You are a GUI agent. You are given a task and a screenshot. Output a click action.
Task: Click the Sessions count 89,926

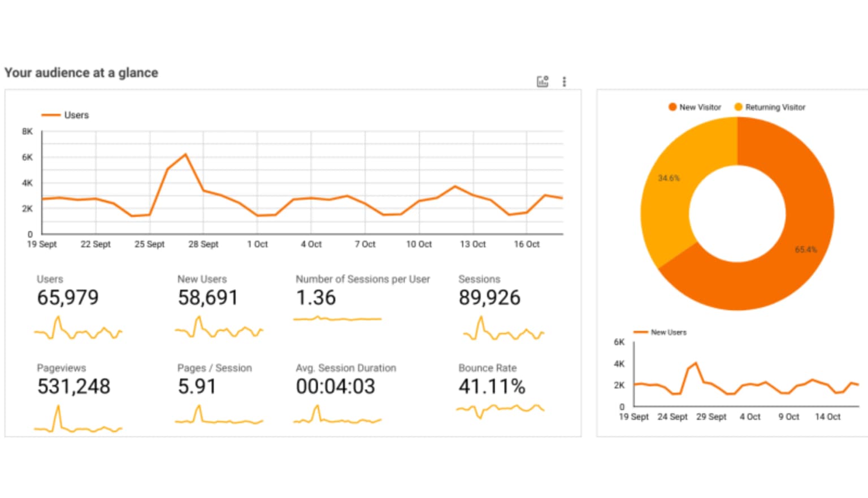coord(489,297)
